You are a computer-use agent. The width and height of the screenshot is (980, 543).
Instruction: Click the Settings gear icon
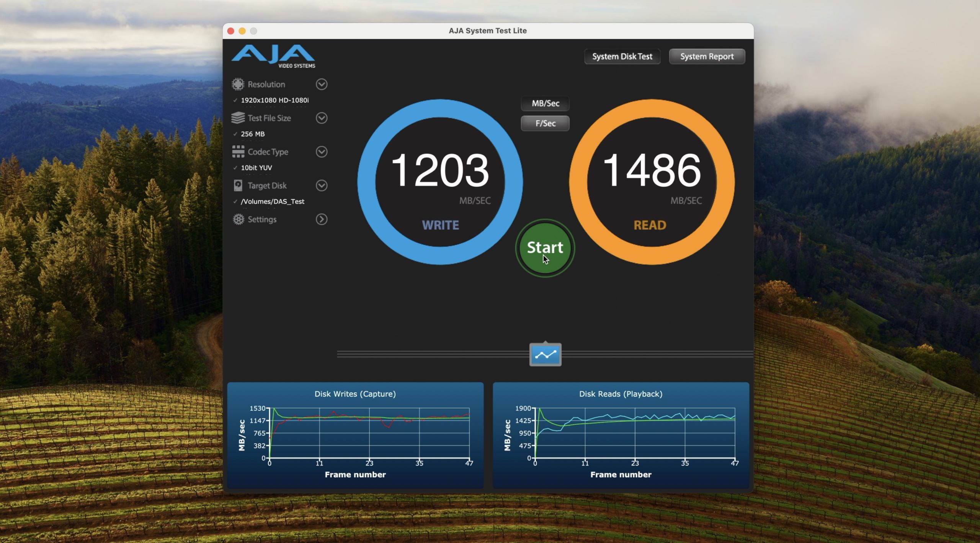point(238,219)
